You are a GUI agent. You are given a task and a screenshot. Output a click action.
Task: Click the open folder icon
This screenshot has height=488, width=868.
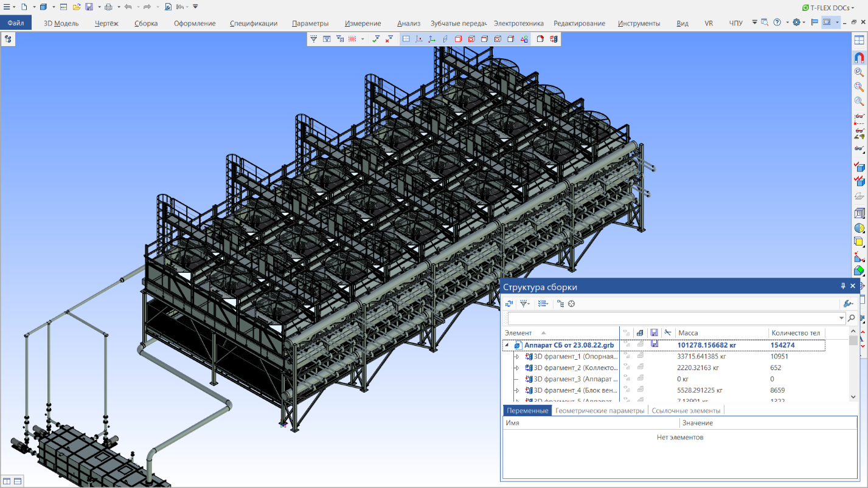coord(76,7)
